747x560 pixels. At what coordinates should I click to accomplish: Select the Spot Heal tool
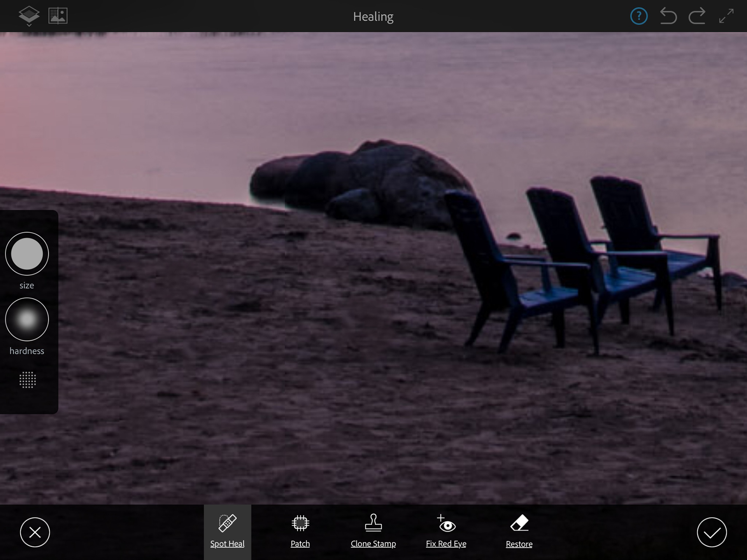click(227, 532)
